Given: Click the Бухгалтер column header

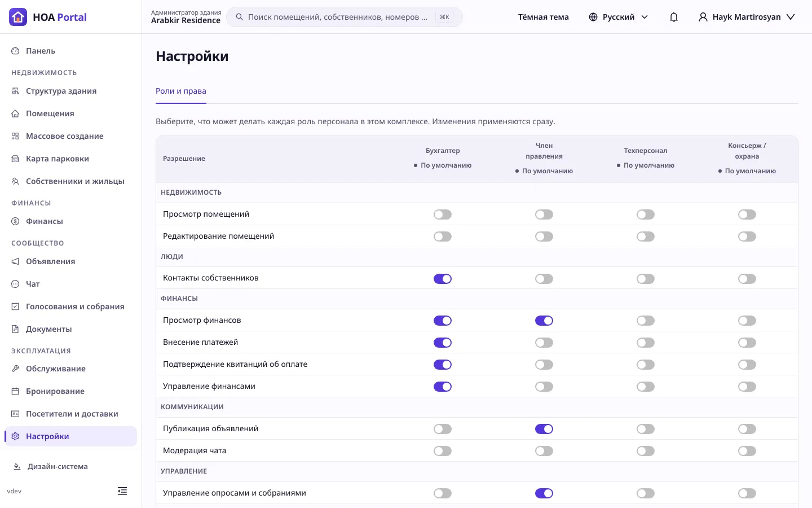Looking at the screenshot, I should click(x=443, y=151).
